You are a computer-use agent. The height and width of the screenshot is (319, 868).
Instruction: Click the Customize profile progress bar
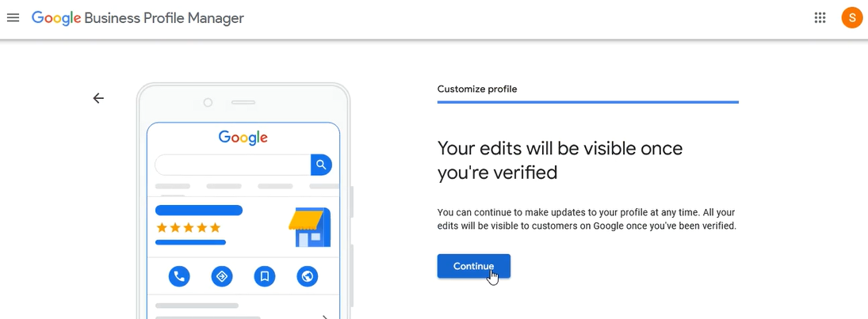click(x=588, y=102)
